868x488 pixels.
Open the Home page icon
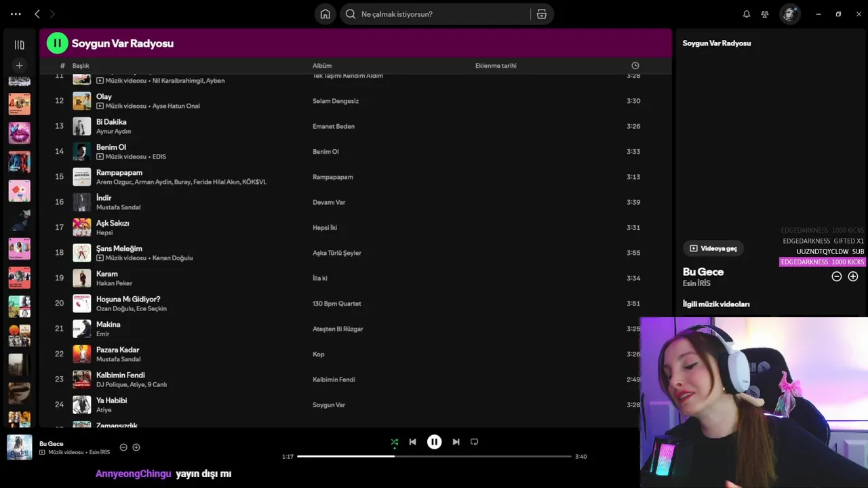pyautogui.click(x=325, y=14)
